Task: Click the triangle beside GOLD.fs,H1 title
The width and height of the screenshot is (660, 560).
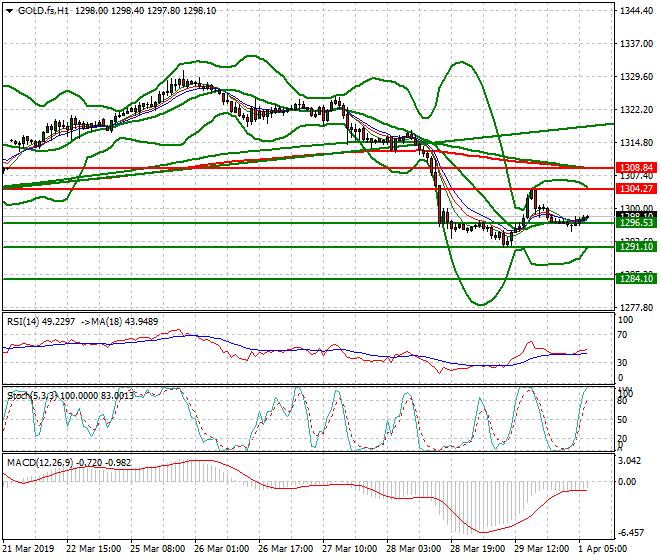Action: click(x=10, y=11)
